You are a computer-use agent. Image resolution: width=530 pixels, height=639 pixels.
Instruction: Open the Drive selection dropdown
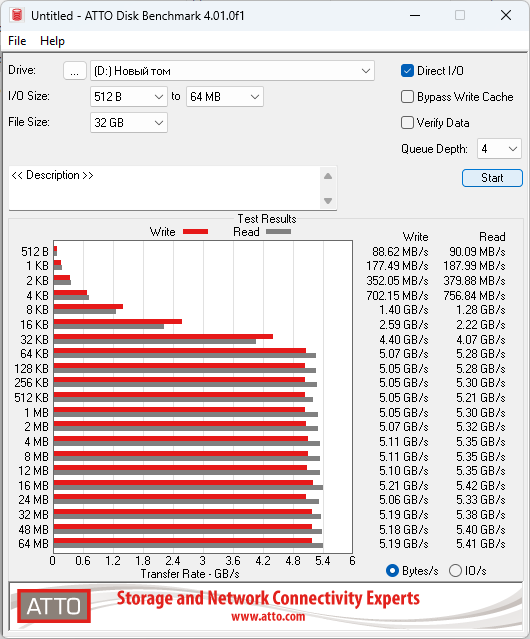(232, 71)
